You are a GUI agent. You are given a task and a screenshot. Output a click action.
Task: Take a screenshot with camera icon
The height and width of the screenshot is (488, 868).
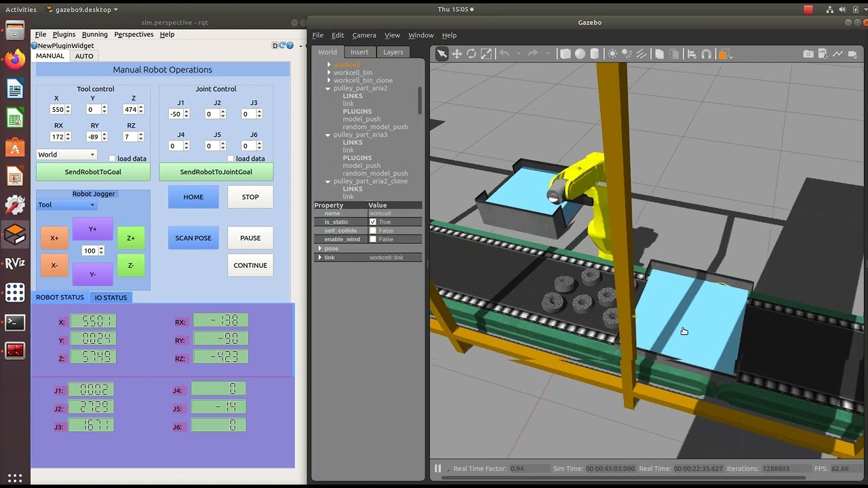click(808, 54)
